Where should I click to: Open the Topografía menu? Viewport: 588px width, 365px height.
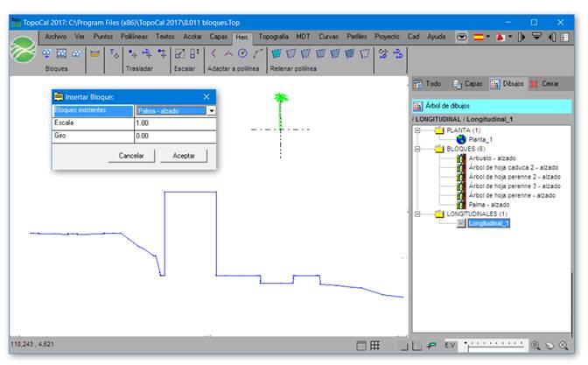click(x=273, y=37)
